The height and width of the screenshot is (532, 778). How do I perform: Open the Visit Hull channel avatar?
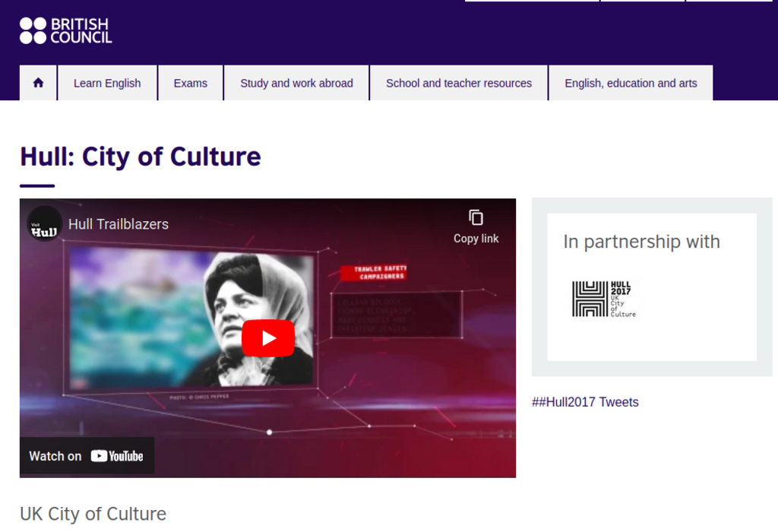pyautogui.click(x=45, y=224)
